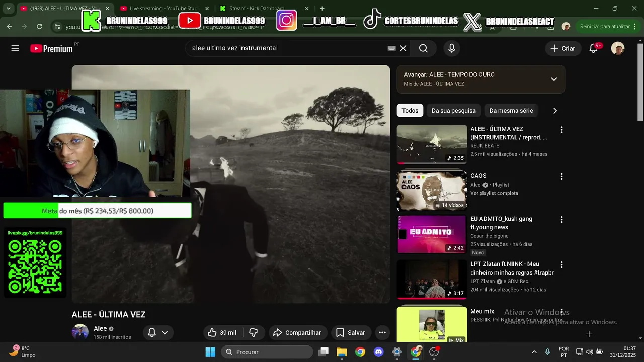644x362 pixels.
Task: Open the volume icon in system tray
Action: 589,352
